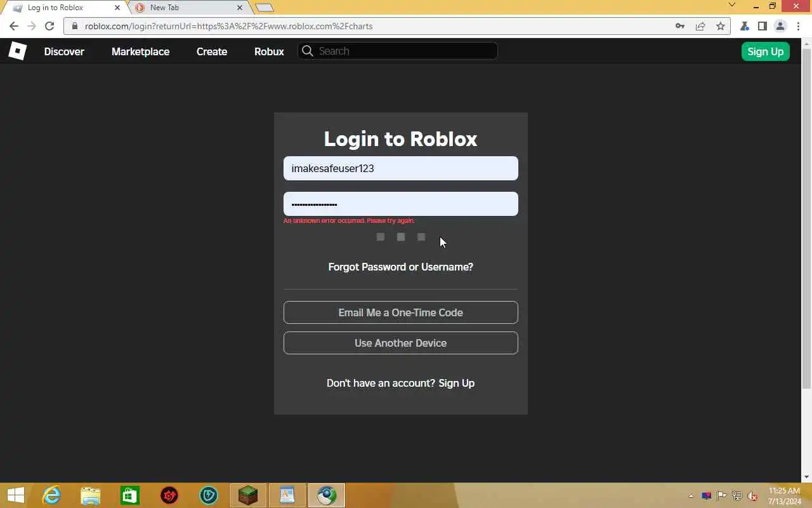Click the unknown error occurred message
This screenshot has height=508, width=812.
click(349, 220)
